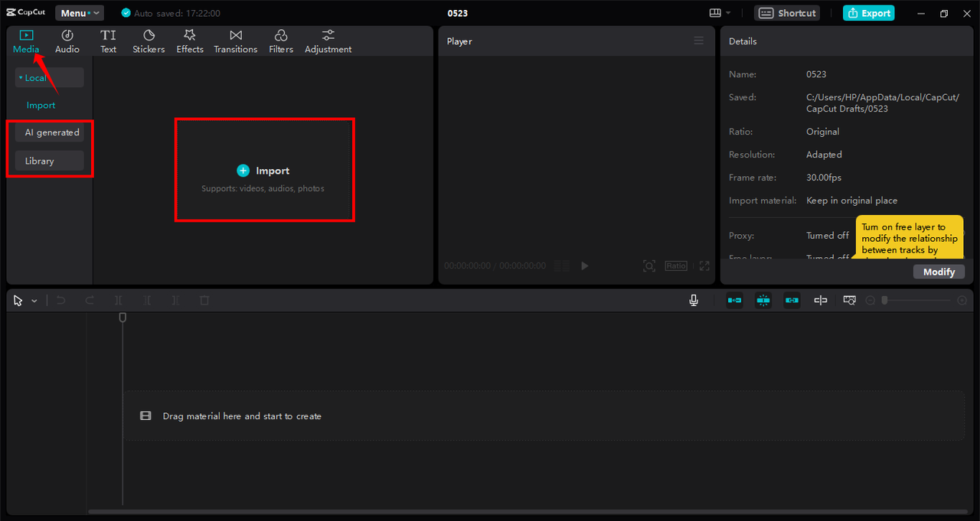The image size is (980, 521).
Task: Click the Modify button in Details
Action: point(939,272)
